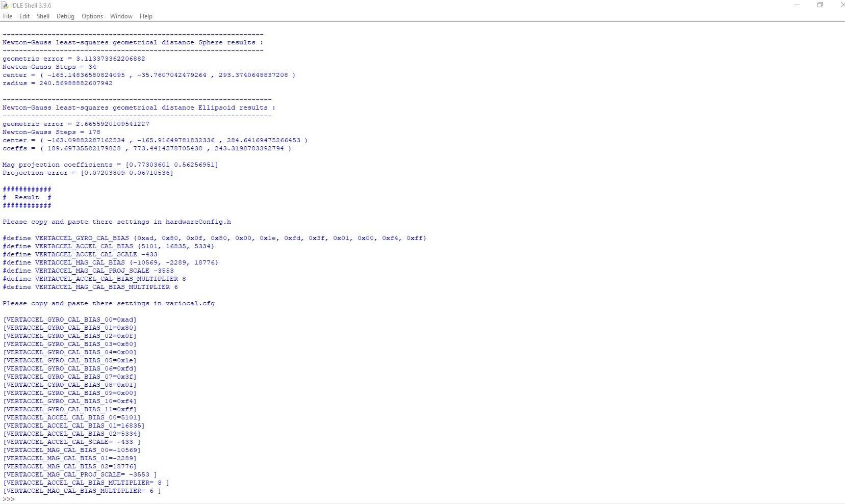Click the Sphere results heading line
Image resolution: width=845 pixels, height=504 pixels.
[x=133, y=42]
